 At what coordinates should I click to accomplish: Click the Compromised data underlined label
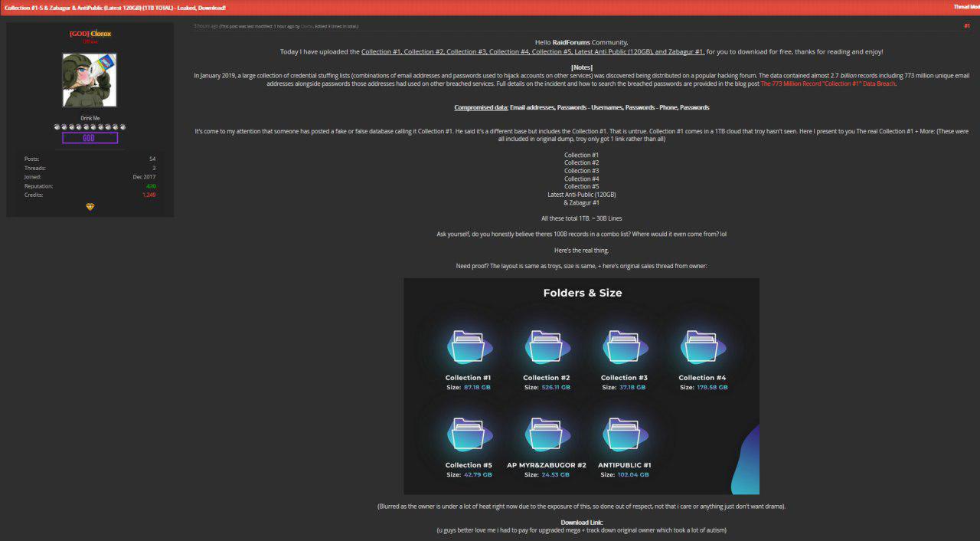click(x=481, y=107)
